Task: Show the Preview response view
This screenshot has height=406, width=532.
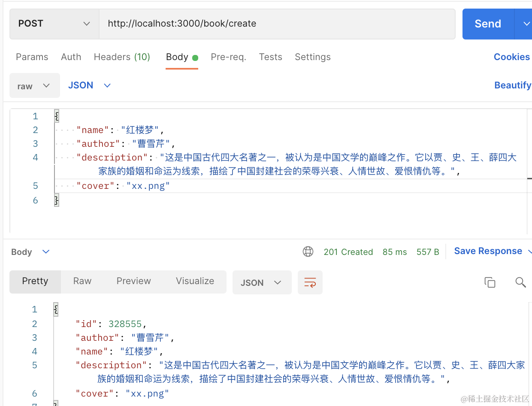Action: click(134, 281)
